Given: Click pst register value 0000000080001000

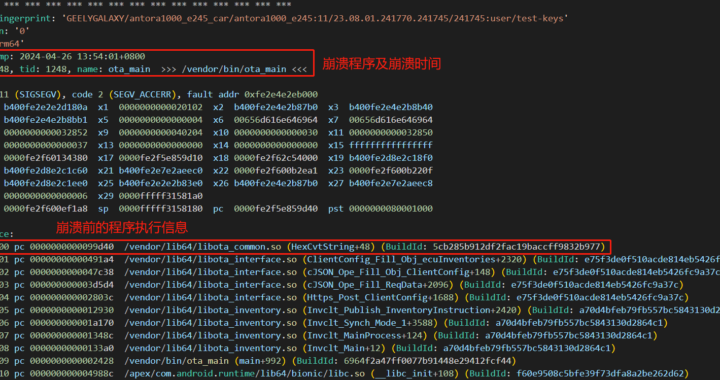Looking at the screenshot, I should (391, 209).
